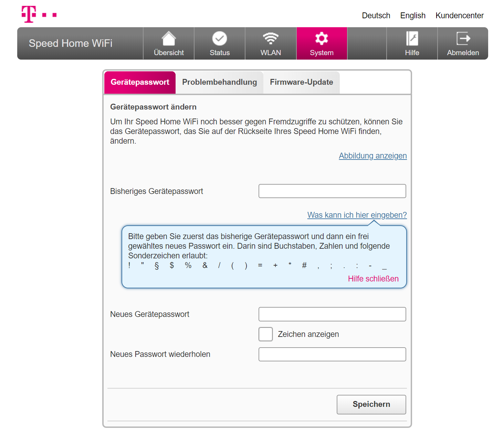504x442 pixels.
Task: Click the Speed Home WiFi title
Action: [x=71, y=43]
